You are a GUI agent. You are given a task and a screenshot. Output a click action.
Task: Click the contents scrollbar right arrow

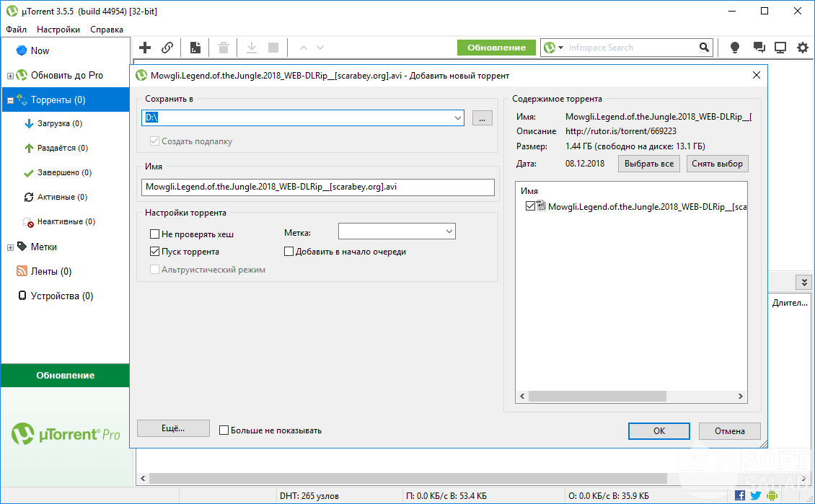click(741, 397)
